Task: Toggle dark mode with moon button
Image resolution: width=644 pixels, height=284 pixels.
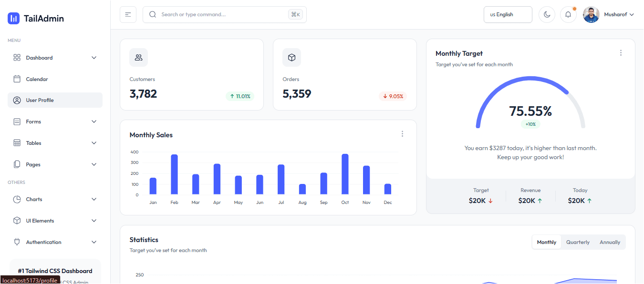Action: [547, 14]
